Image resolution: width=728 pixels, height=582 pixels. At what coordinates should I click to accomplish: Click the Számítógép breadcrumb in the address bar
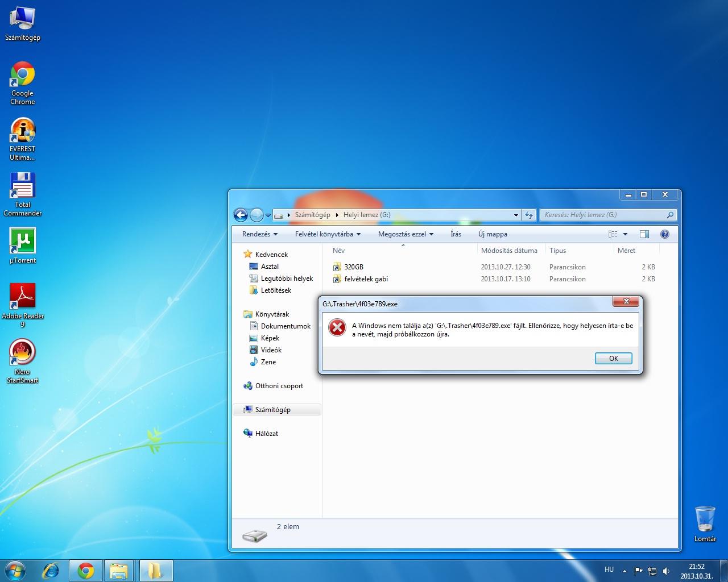point(312,215)
